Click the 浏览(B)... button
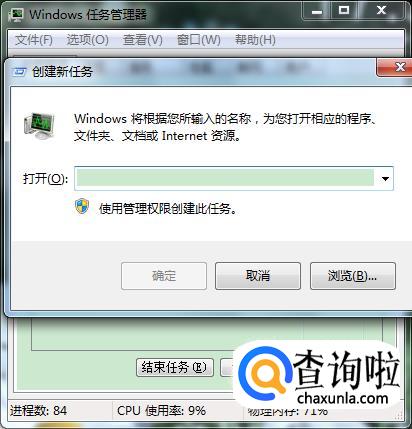Viewport: 412px width, 429px height. tap(353, 276)
